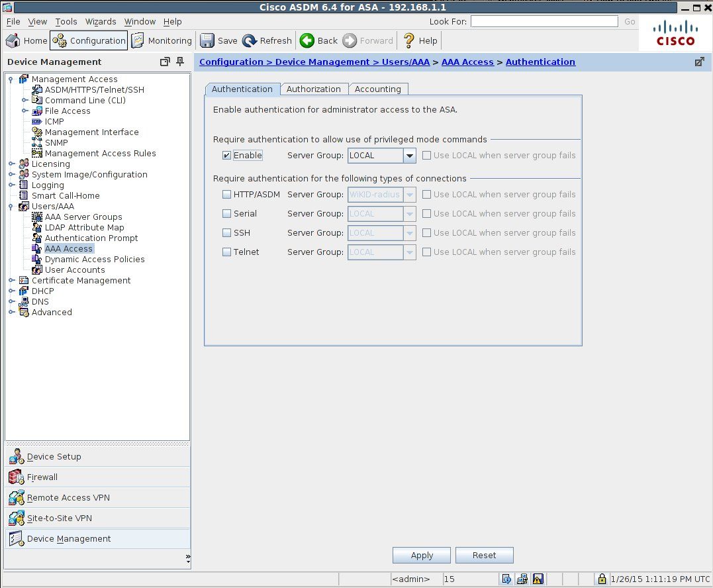713x588 pixels.
Task: Click the Home toolbar icon
Action: tap(13, 41)
